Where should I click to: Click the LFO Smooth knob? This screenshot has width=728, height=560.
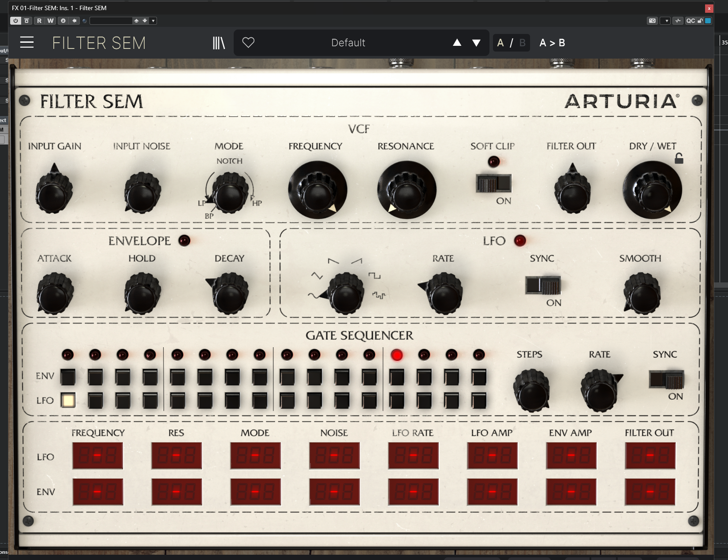click(x=642, y=293)
